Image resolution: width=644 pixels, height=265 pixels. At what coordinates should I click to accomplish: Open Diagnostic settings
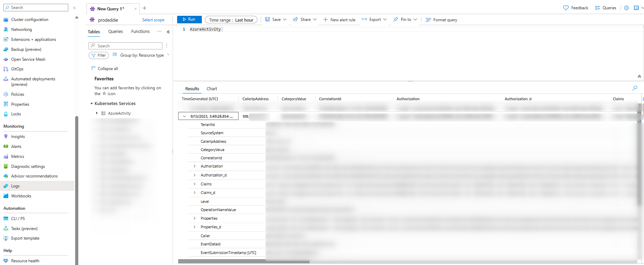click(x=28, y=167)
